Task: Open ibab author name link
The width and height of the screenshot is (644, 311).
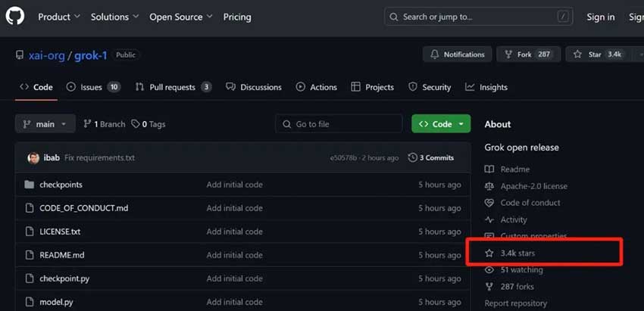Action: click(x=52, y=158)
